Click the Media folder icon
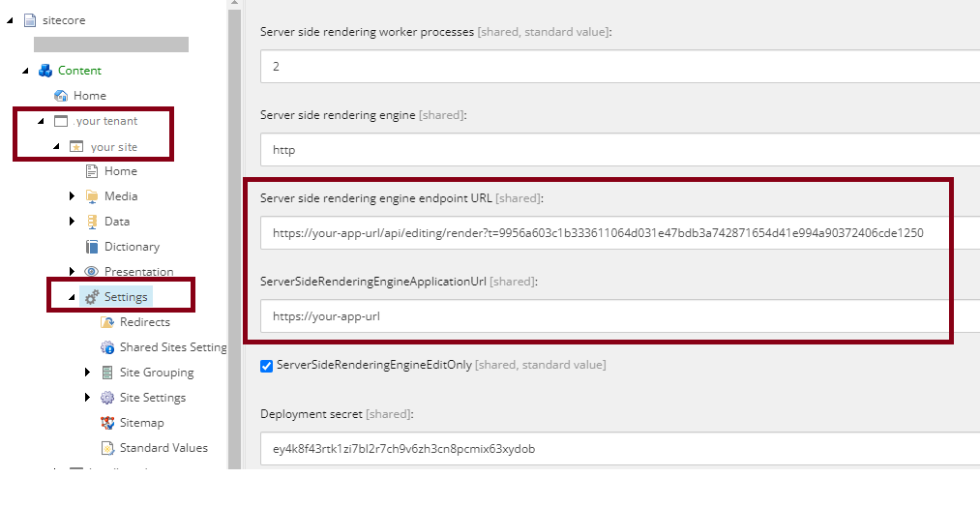980x508 pixels. [x=92, y=196]
